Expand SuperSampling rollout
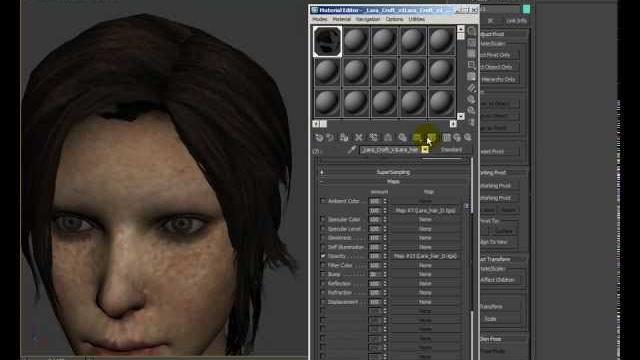This screenshot has width=640, height=360. 393,172
